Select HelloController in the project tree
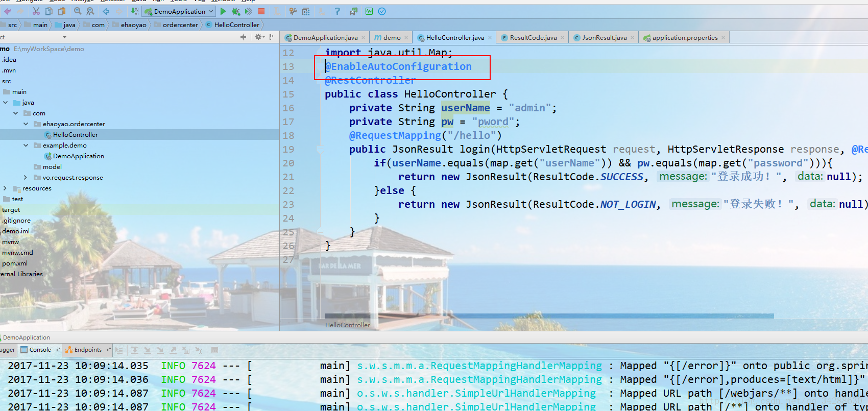The width and height of the screenshot is (868, 411). point(75,135)
